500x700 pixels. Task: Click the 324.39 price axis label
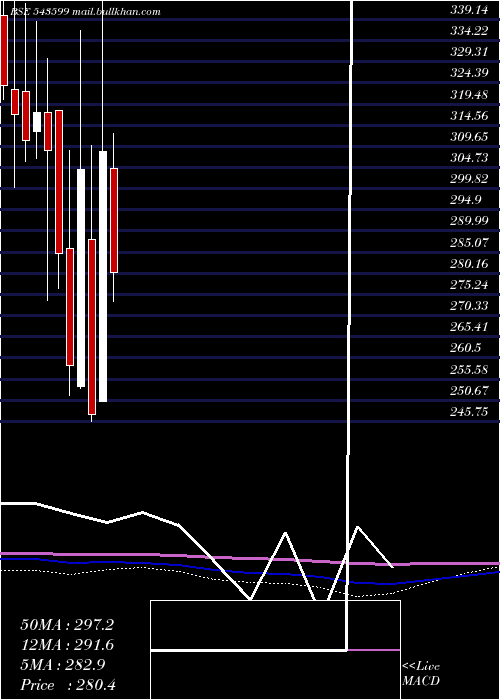click(469, 73)
